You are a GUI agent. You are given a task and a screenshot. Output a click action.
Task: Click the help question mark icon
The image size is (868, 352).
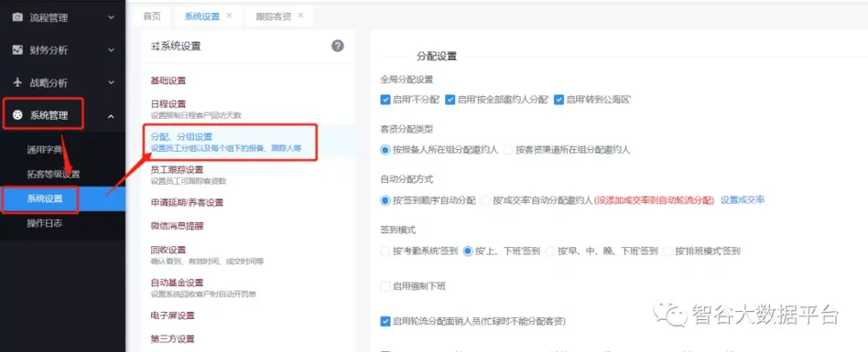point(338,46)
